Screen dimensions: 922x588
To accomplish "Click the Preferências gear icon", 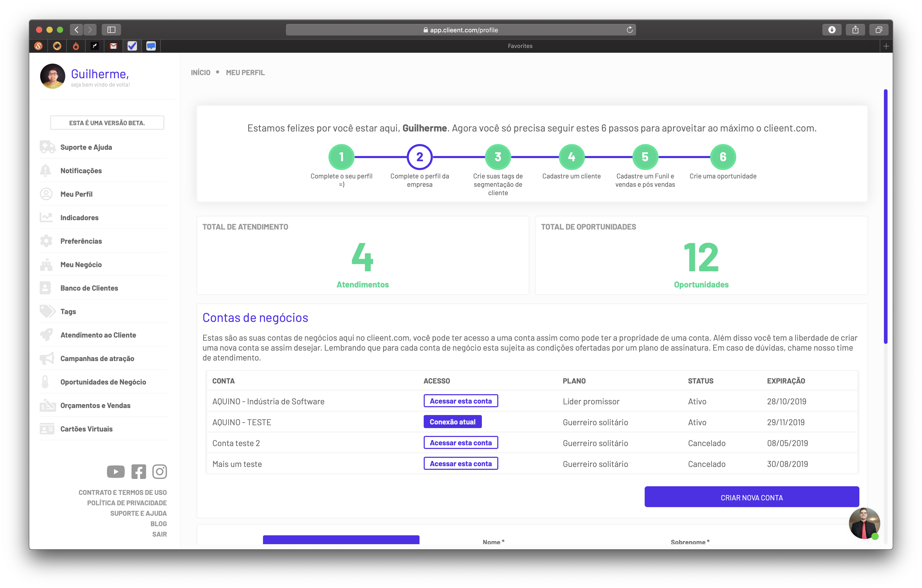I will click(46, 241).
